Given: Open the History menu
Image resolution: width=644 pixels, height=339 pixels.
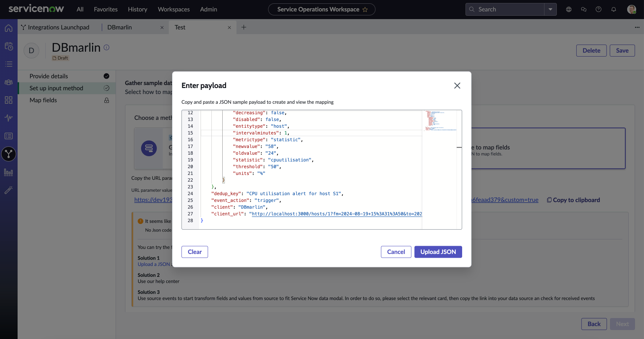Looking at the screenshot, I should tap(138, 9).
